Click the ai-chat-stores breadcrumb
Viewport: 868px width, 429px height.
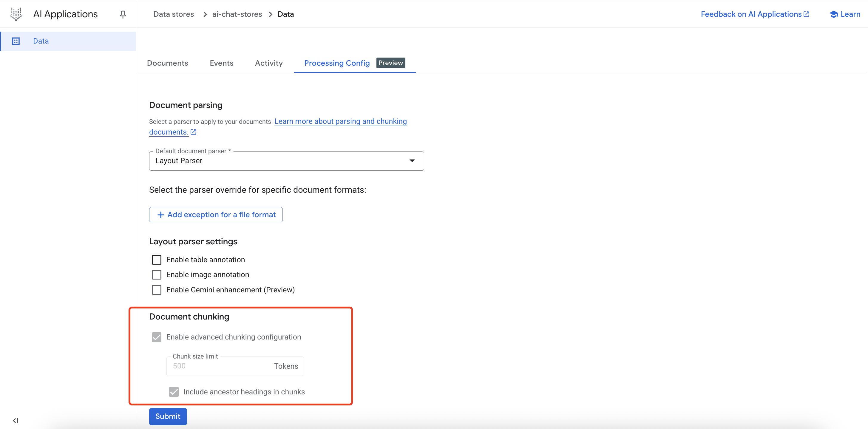(x=237, y=14)
